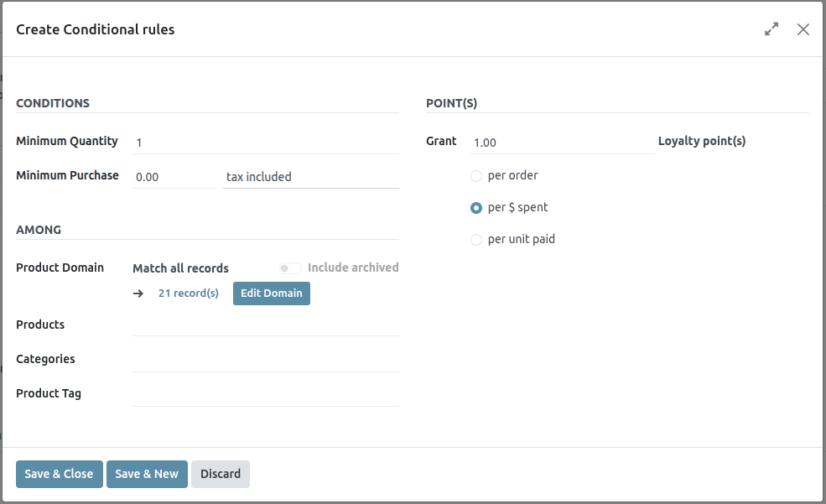Image resolution: width=826 pixels, height=504 pixels.
Task: Select the 'per $ spent' radio option
Action: (x=476, y=208)
